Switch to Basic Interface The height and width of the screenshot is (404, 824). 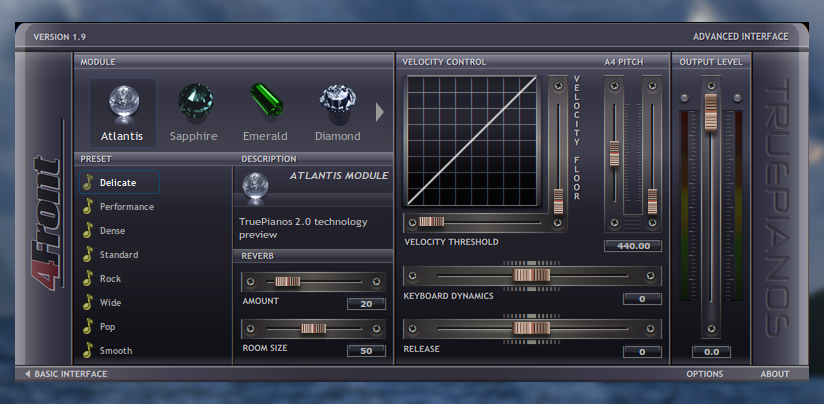coord(66,374)
